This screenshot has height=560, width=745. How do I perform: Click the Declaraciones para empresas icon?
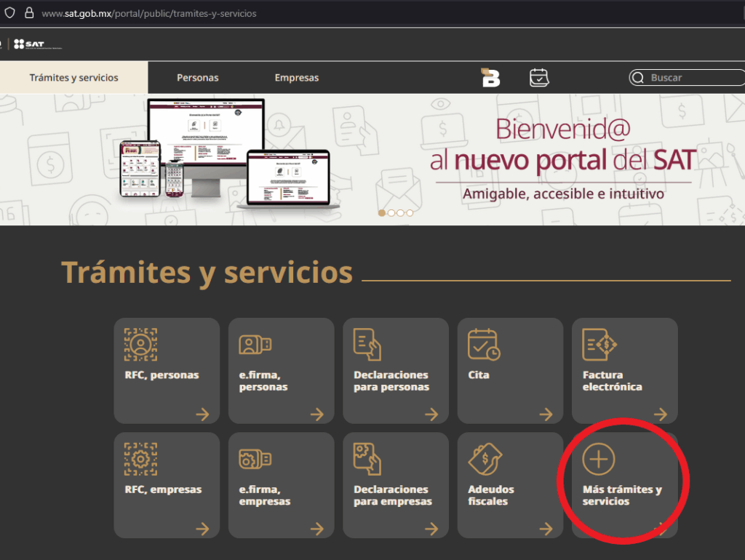click(368, 459)
